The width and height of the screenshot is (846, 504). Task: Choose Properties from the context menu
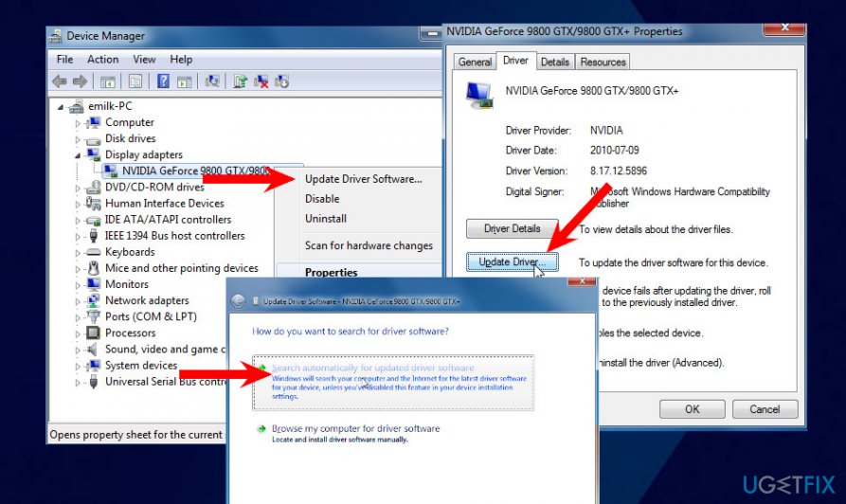(331, 272)
